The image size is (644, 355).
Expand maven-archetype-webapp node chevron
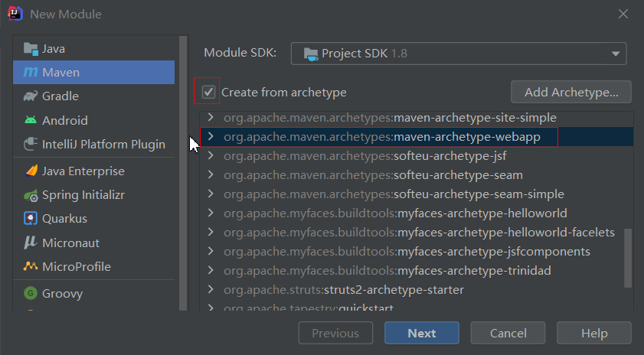pos(211,136)
